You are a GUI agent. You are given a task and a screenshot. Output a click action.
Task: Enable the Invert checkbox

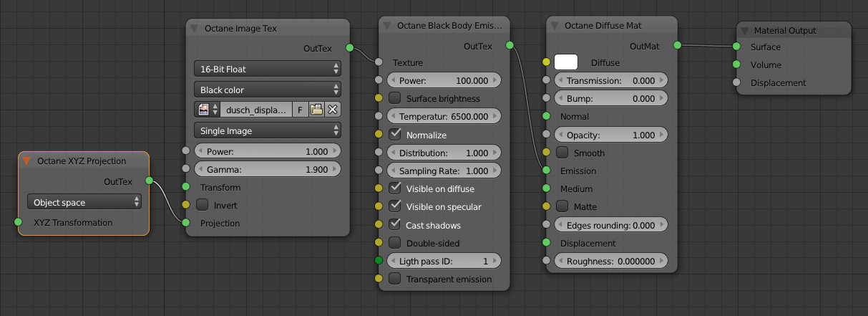tap(203, 206)
